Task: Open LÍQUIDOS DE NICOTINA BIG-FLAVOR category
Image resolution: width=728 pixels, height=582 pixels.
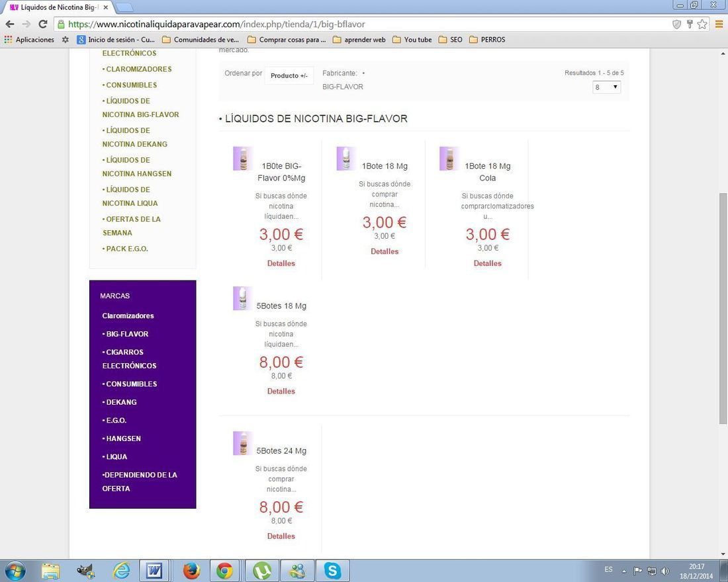Action: [x=141, y=108]
